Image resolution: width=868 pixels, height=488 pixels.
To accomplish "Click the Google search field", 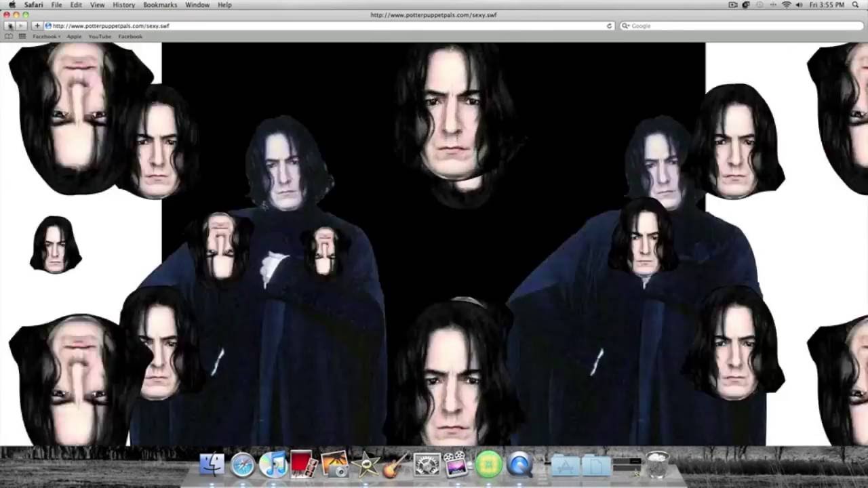I will 741,26.
